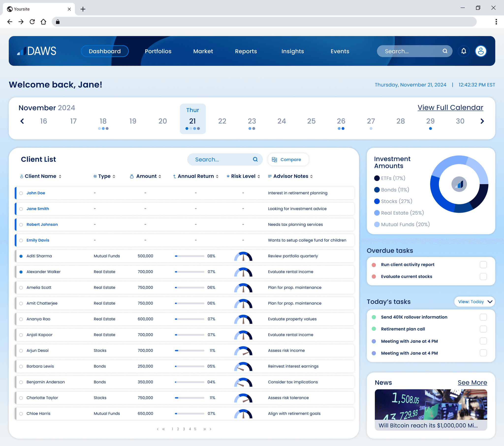The width and height of the screenshot is (504, 446).
Task: Click the notifications bell icon
Action: [464, 51]
